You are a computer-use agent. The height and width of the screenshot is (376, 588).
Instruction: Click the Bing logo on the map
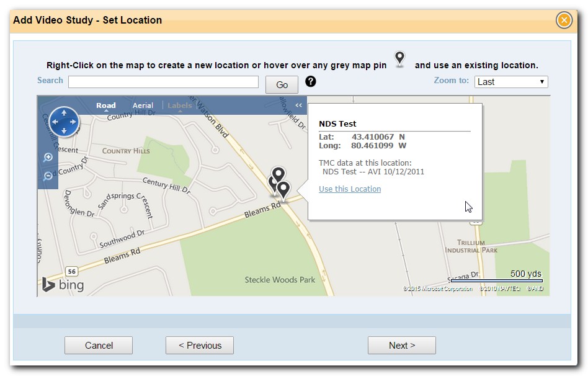tap(63, 285)
